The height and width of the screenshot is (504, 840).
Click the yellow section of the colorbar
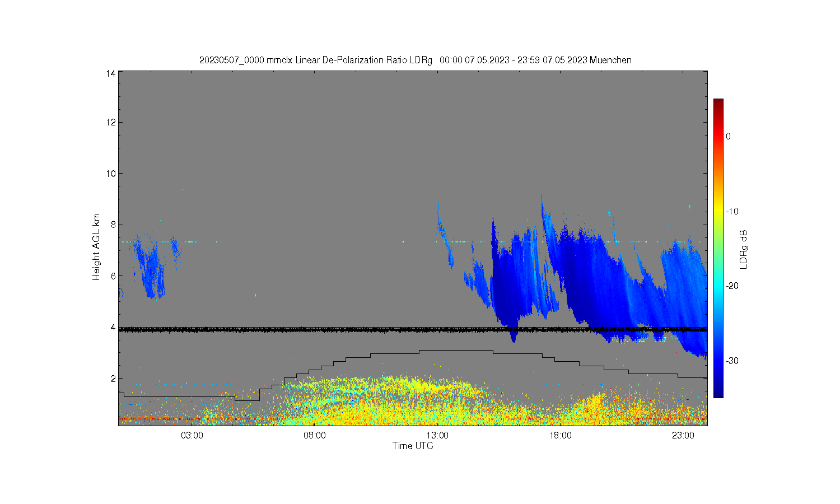(x=718, y=211)
